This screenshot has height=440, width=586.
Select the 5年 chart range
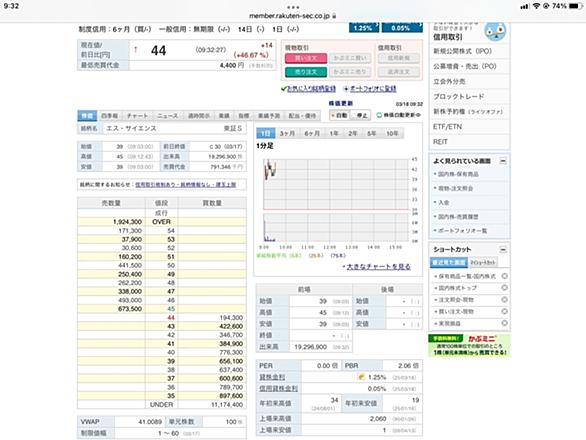[x=371, y=133]
